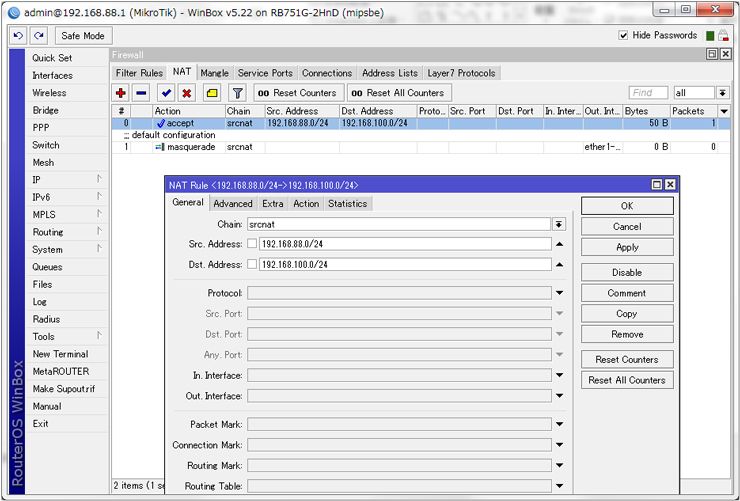This screenshot has width=740, height=501.
Task: Click the accept action icon in row 0
Action: click(x=161, y=123)
